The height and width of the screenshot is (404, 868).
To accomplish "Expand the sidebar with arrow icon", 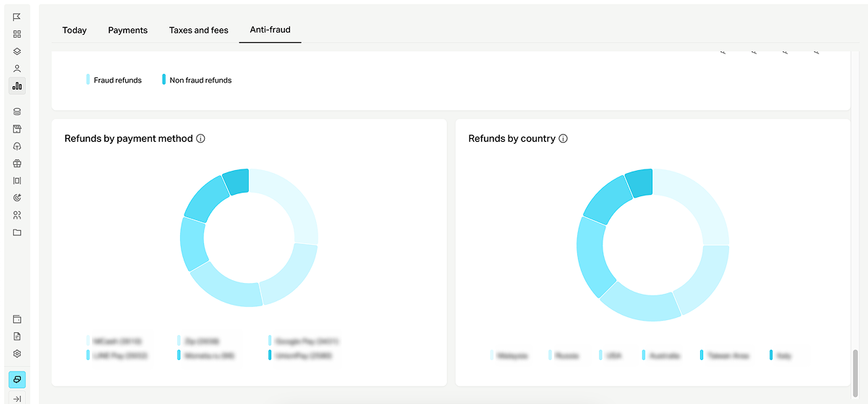I will tap(17, 398).
